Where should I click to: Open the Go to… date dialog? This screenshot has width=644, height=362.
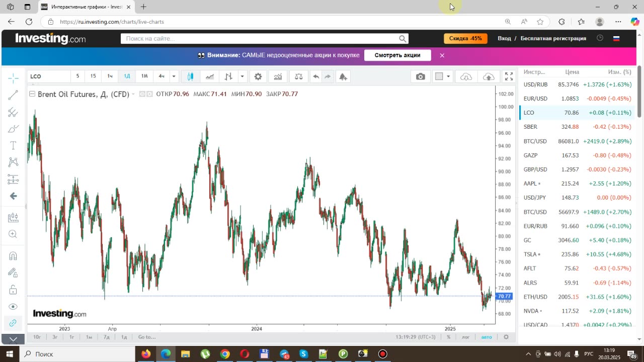[147, 337]
